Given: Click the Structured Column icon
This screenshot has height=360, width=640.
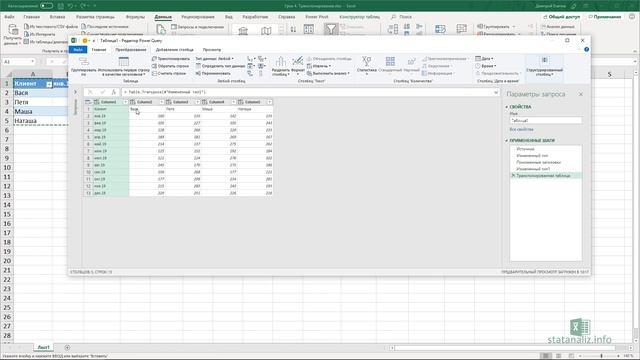Looking at the screenshot, I should (544, 61).
